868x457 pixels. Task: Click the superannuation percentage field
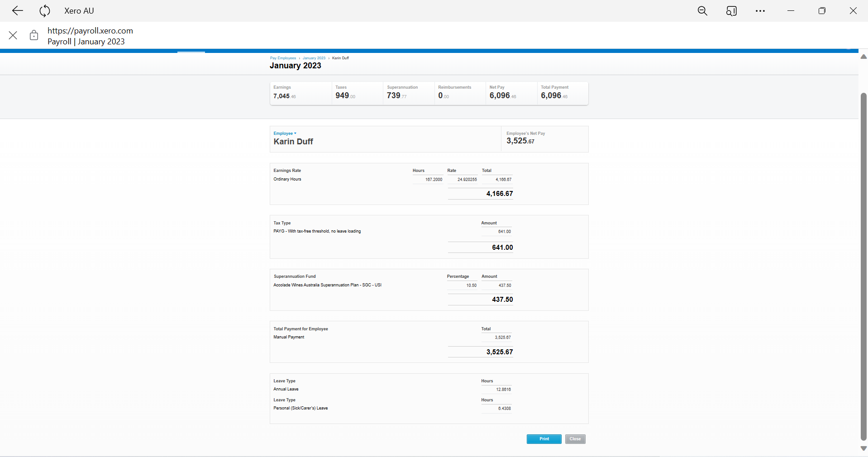coord(463,286)
